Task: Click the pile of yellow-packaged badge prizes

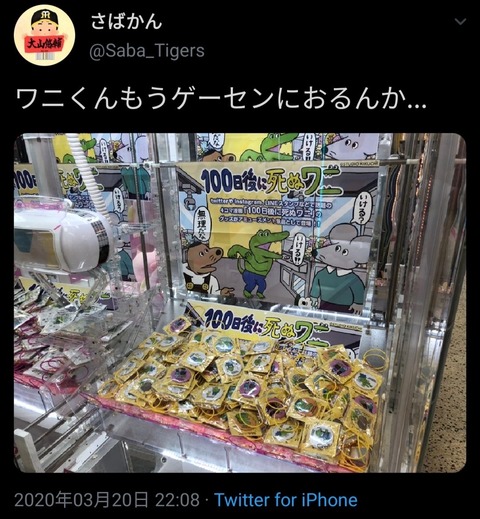Action: coord(247,387)
